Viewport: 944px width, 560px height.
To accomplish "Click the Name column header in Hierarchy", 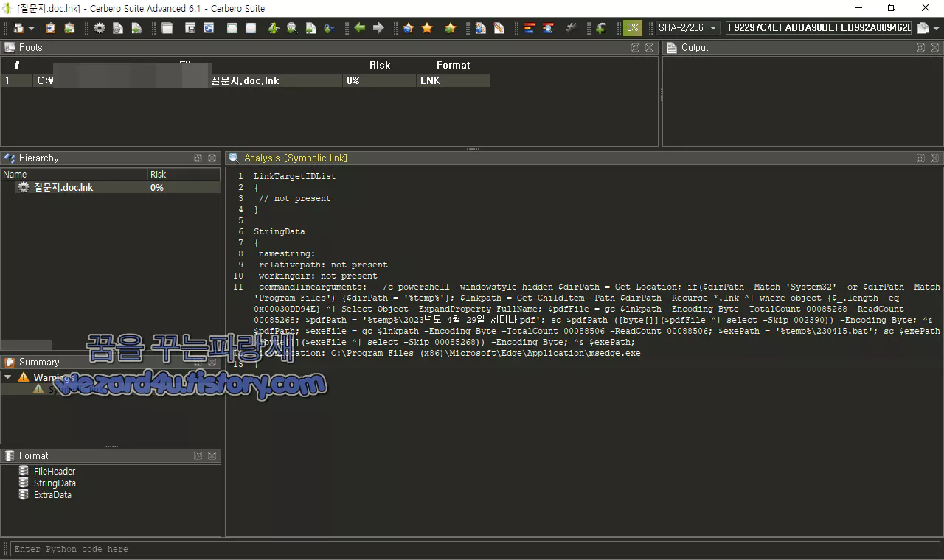I will (74, 175).
